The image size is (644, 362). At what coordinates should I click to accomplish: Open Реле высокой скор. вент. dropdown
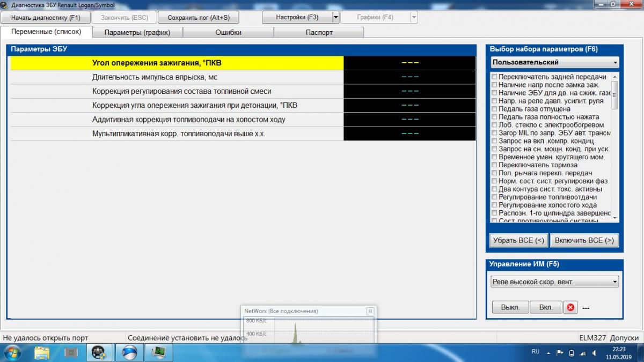pos(554,282)
